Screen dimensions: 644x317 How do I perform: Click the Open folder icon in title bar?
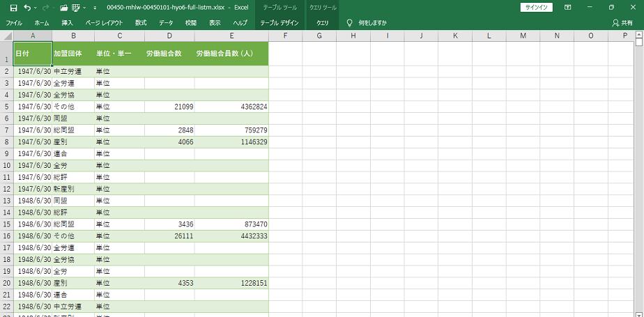pos(65,7)
